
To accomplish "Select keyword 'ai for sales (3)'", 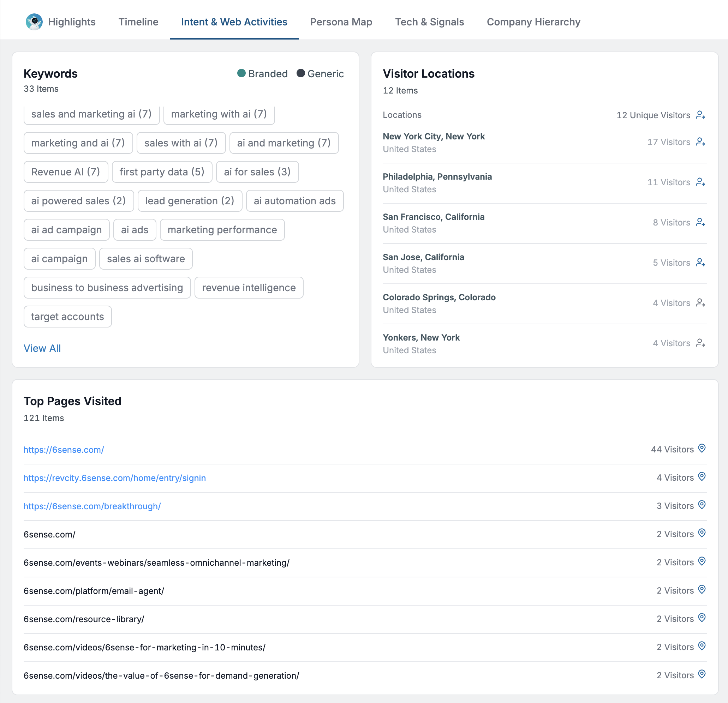I will click(257, 172).
